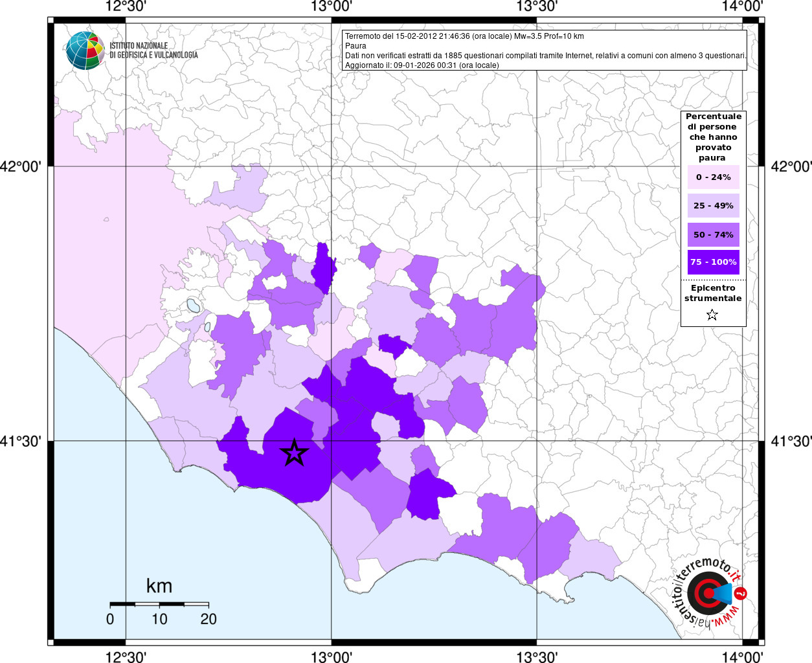
Task: Click the epicenter star on the map
Action: point(295,452)
